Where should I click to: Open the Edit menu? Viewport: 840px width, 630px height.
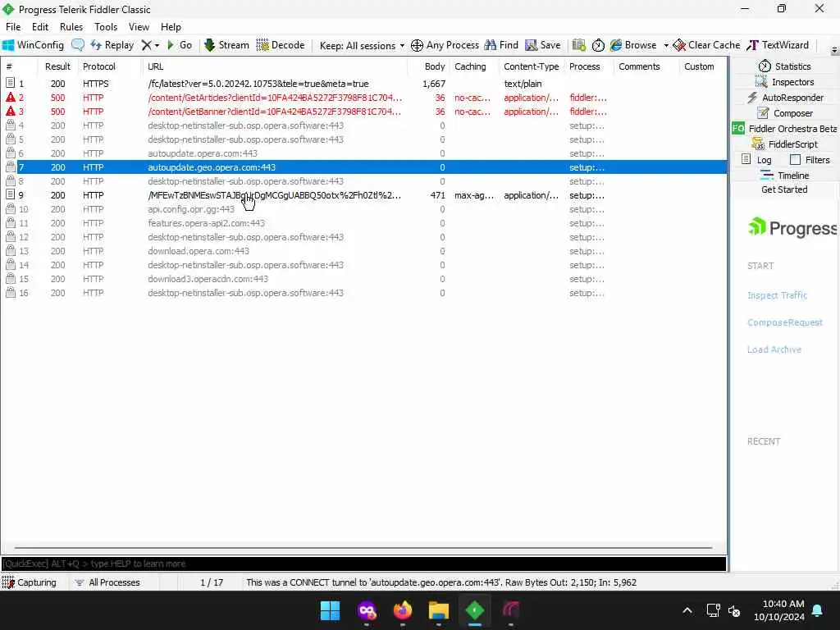40,27
